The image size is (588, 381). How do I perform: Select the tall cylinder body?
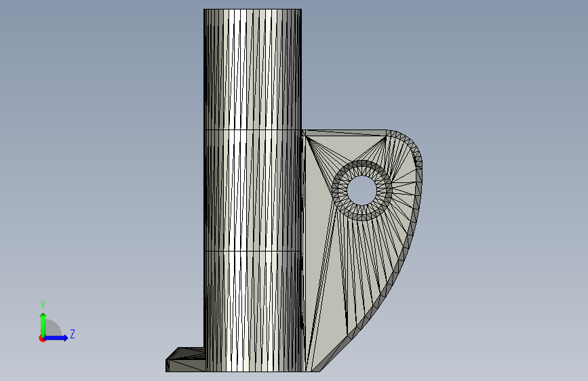(x=252, y=190)
